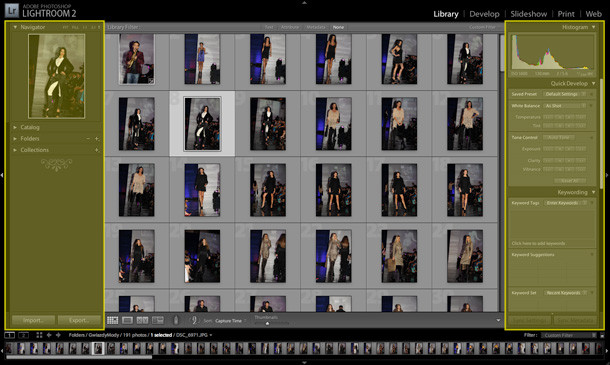Open toolbar options dropdown arrow
This screenshot has height=365, width=610.
498,320
